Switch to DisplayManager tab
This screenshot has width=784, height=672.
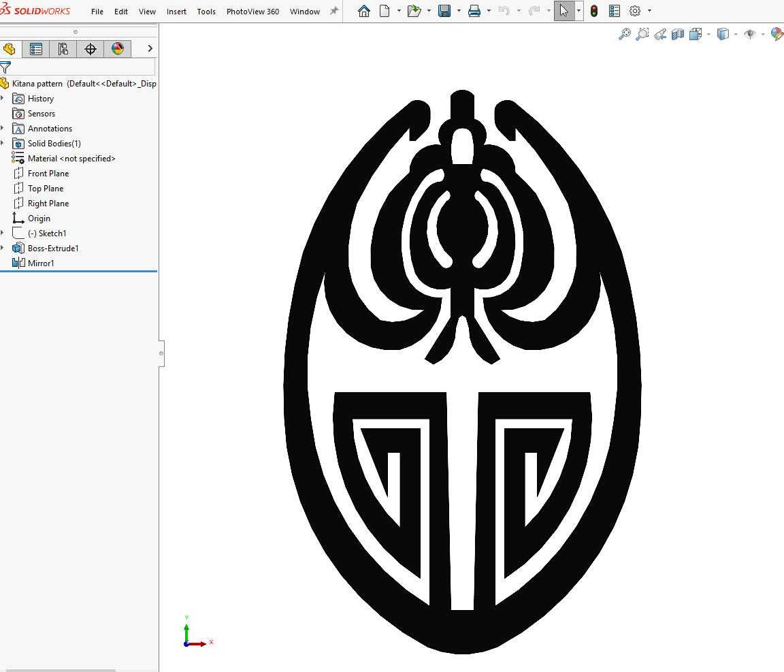click(x=118, y=48)
